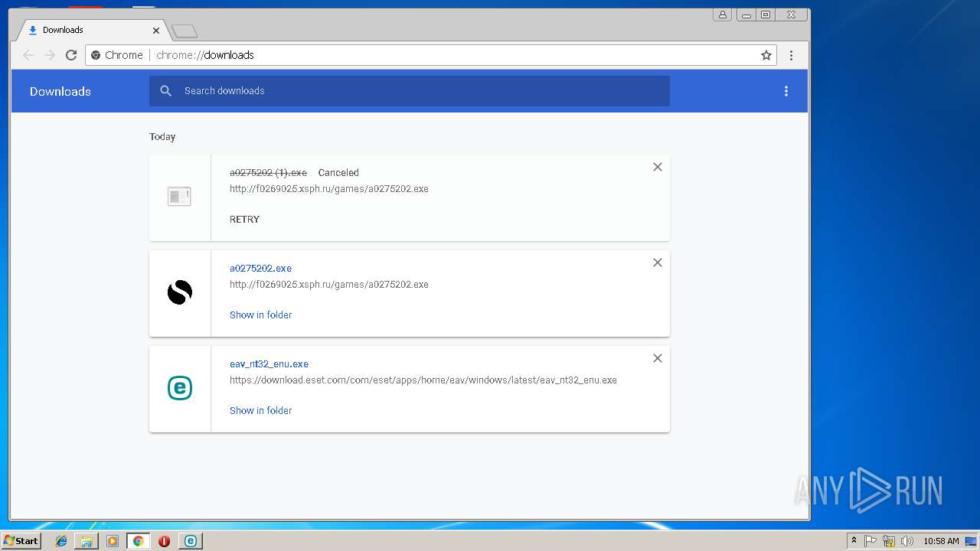Open the Downloads page more-actions menu
980x551 pixels.
(x=786, y=91)
